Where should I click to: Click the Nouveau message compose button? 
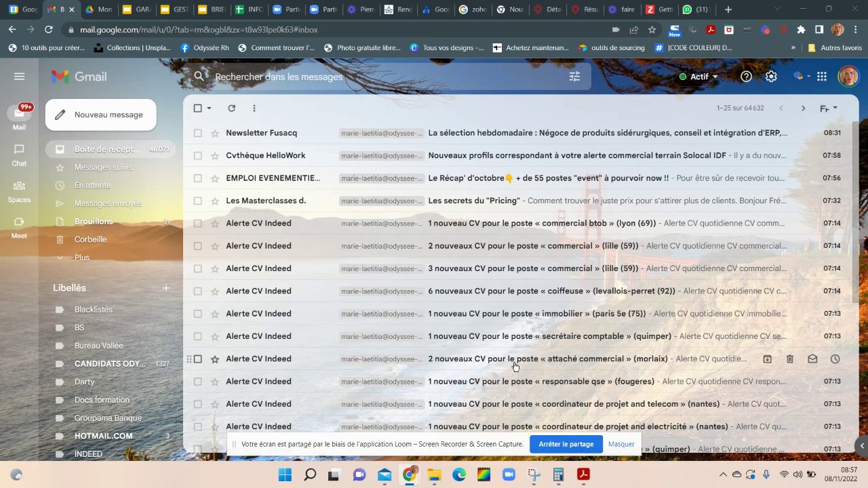point(101,115)
